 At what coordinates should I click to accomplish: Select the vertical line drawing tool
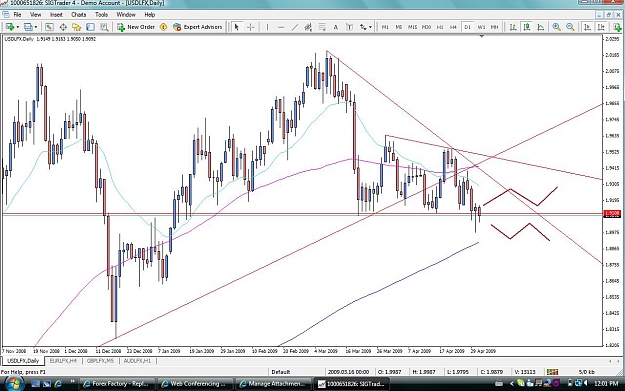[267, 27]
